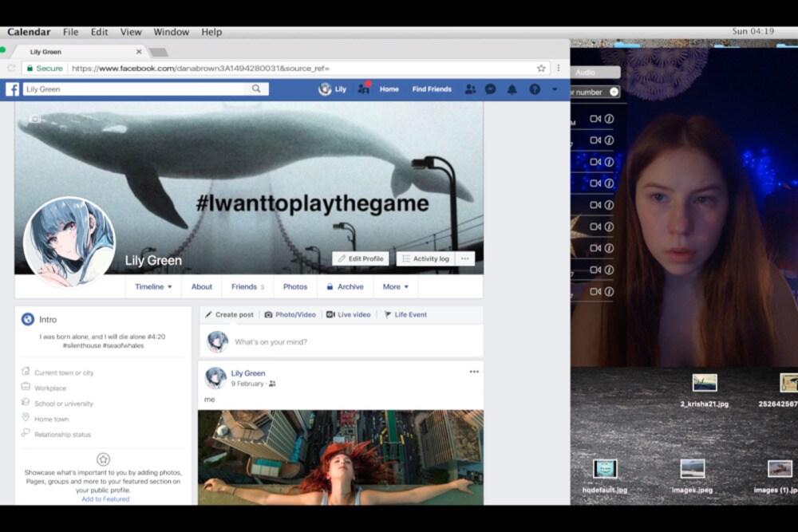
Task: Open the notifications bell icon
Action: (512, 89)
